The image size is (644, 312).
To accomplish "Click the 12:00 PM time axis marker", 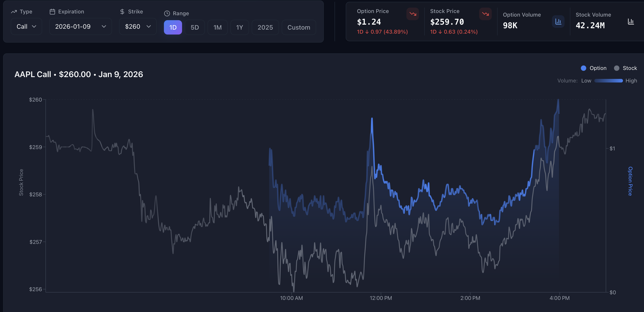I will pyautogui.click(x=381, y=298).
